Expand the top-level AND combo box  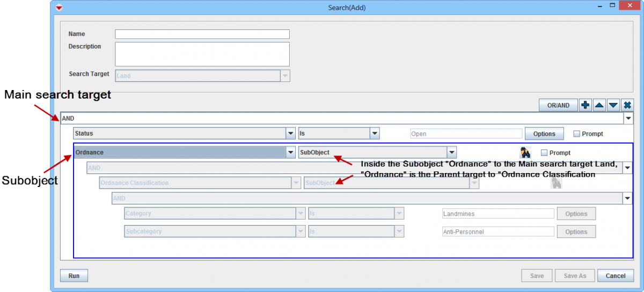coord(628,118)
